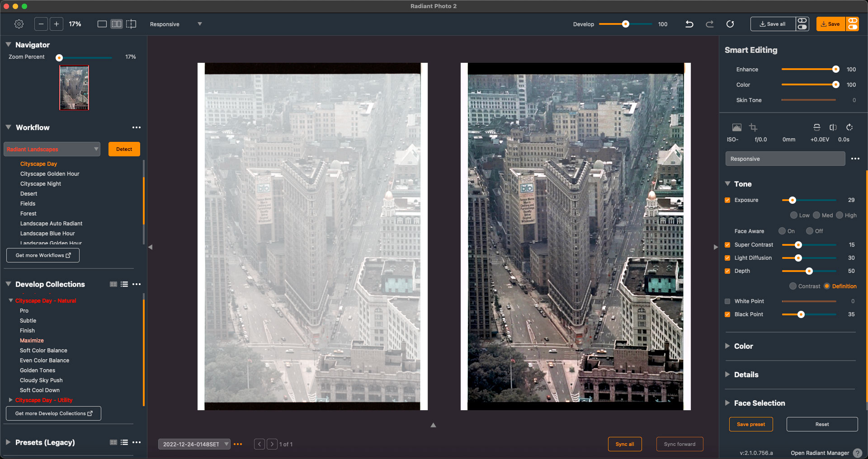Viewport: 868px width, 459px height.
Task: Enable the White Point checkbox
Action: [727, 301]
